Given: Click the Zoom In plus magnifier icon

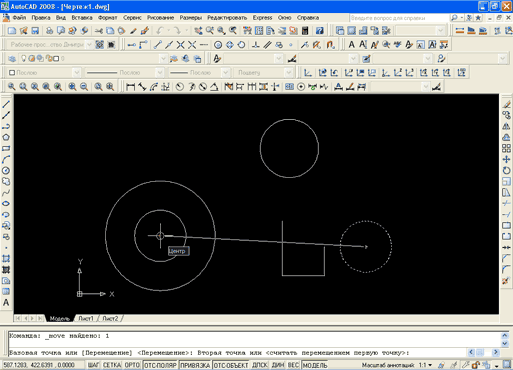Looking at the screenshot, I should point(72,87).
